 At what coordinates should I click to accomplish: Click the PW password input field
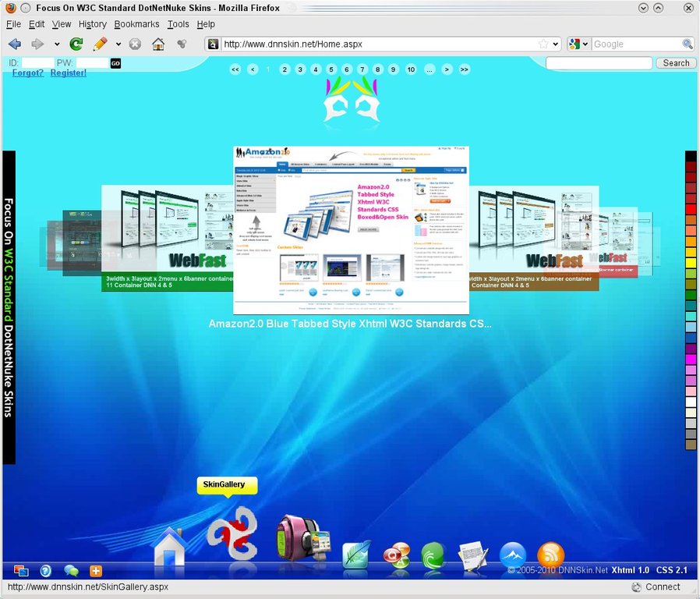pyautogui.click(x=92, y=62)
